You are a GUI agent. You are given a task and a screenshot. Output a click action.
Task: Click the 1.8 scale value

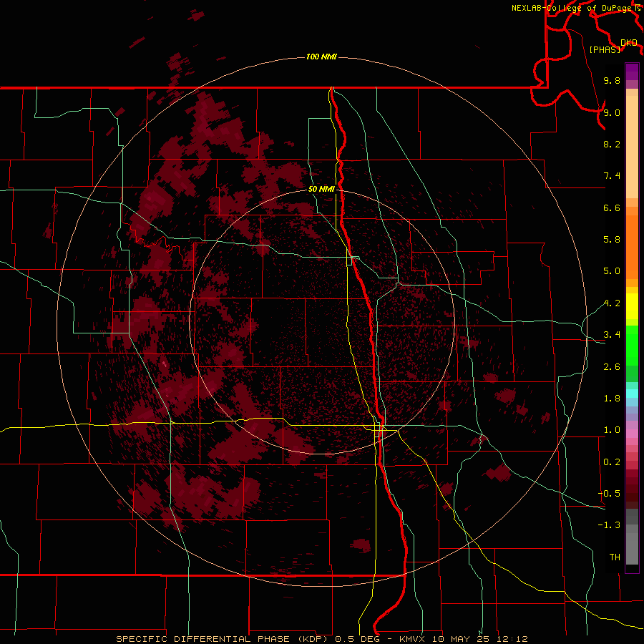612,399
